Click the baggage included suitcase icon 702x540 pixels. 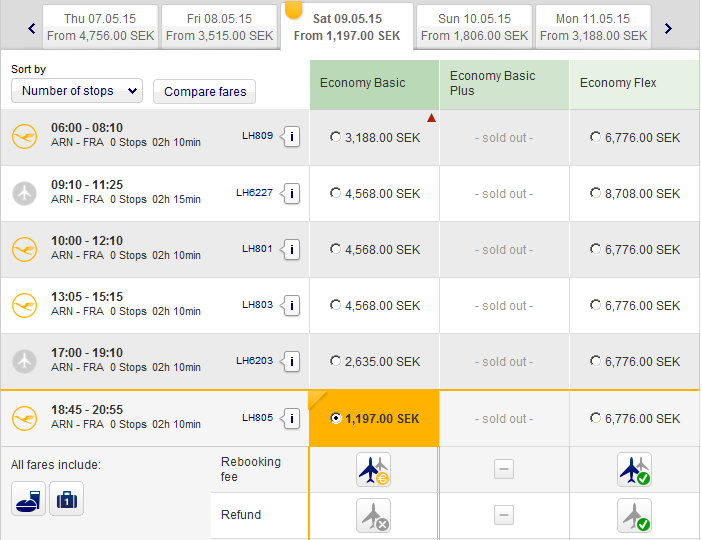[66, 498]
